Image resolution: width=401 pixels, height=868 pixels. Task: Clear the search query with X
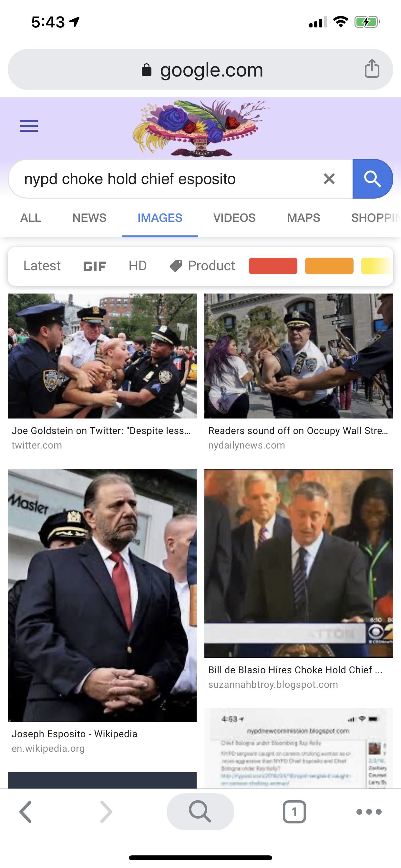pos(329,179)
